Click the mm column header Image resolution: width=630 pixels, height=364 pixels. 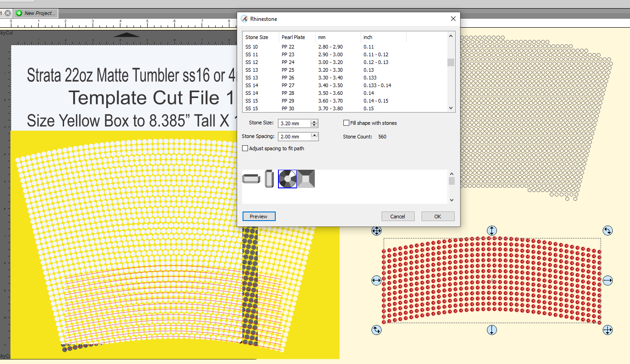[x=338, y=37]
